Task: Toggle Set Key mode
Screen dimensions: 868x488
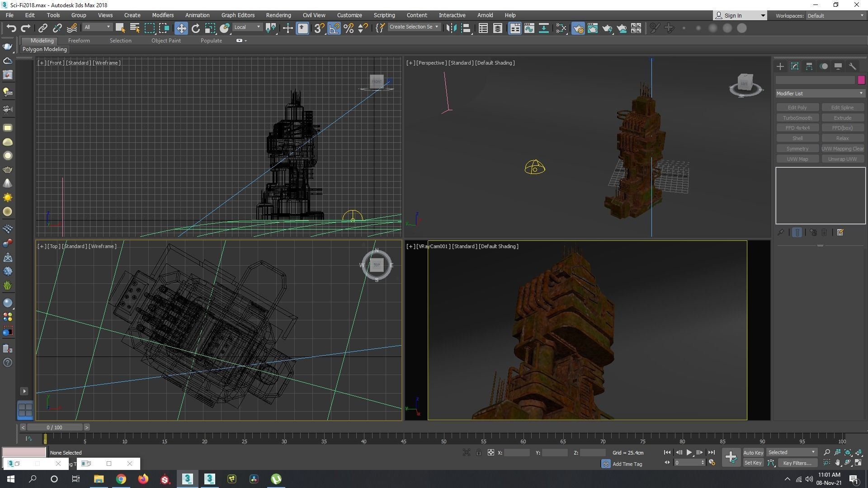Action: 753,463
